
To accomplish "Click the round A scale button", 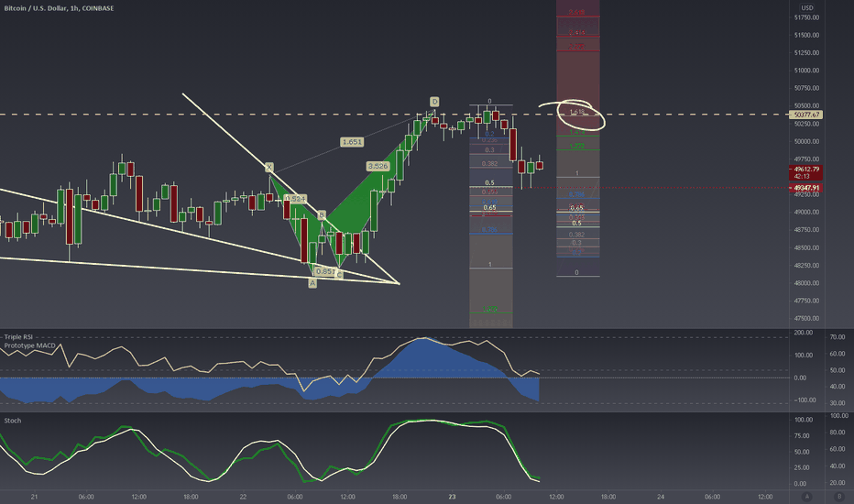I will point(807,497).
